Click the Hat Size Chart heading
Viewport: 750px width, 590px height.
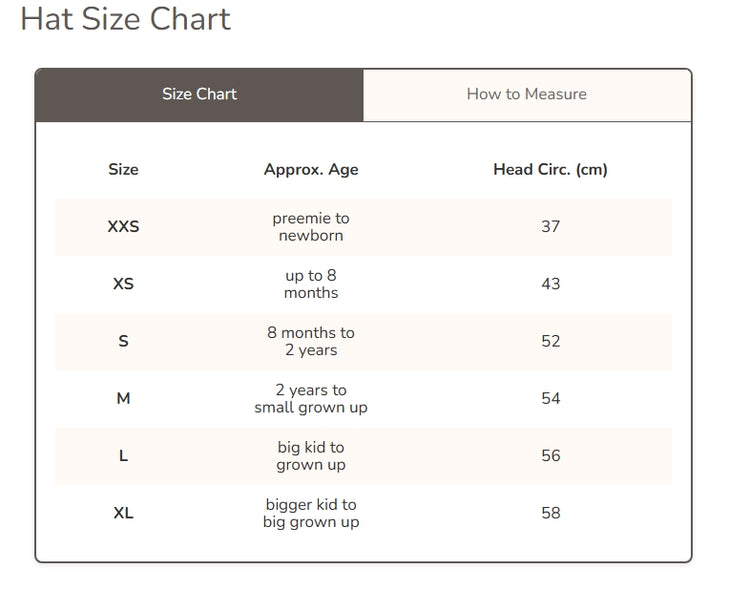coord(126,19)
